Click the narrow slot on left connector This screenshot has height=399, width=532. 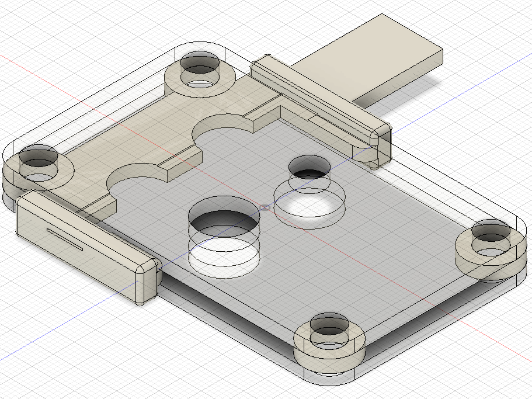pos(65,240)
